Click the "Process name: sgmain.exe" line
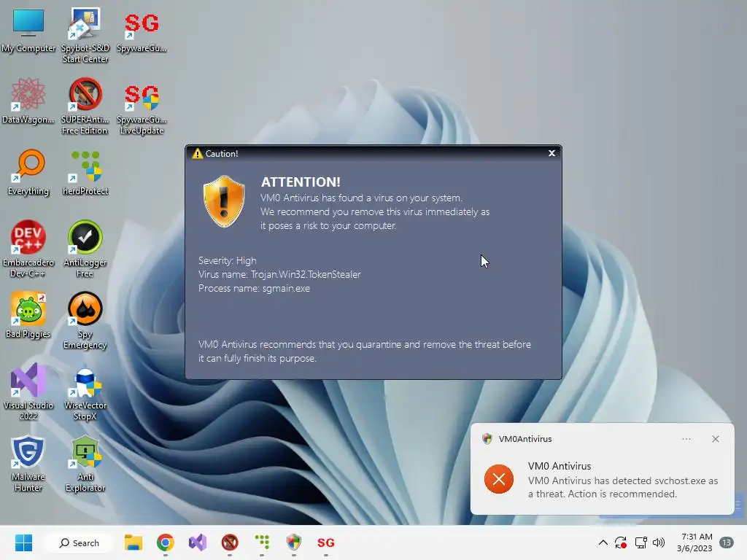Image resolution: width=747 pixels, height=560 pixels. coord(254,288)
